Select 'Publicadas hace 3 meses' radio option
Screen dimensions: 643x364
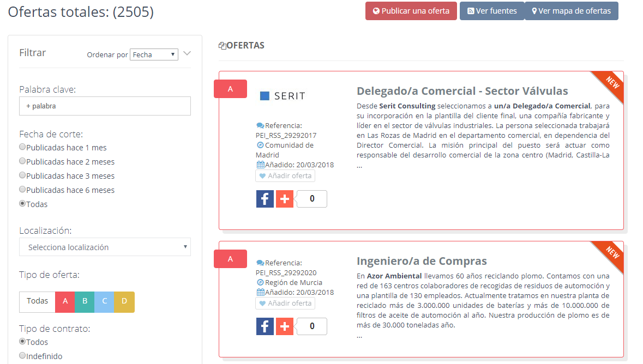[x=22, y=175]
